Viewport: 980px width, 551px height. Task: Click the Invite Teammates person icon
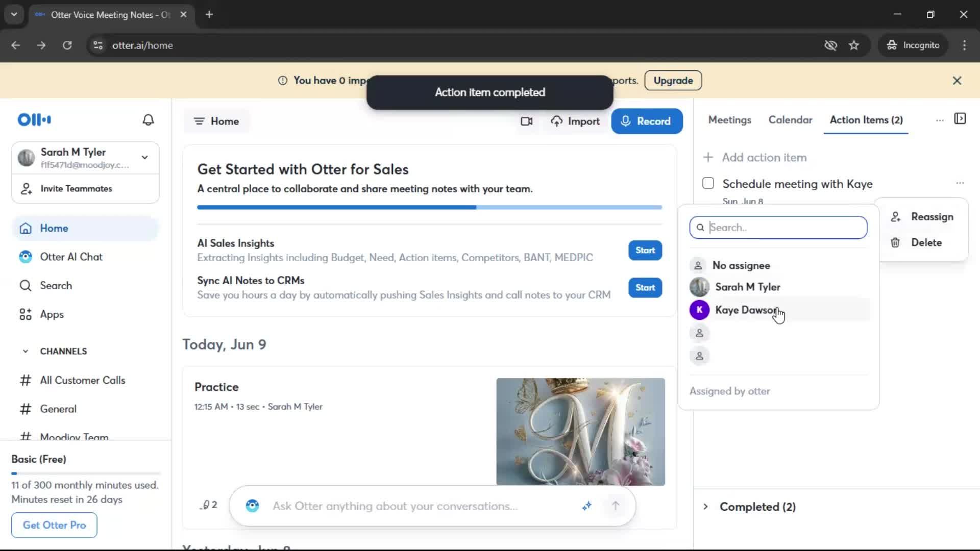click(26, 189)
